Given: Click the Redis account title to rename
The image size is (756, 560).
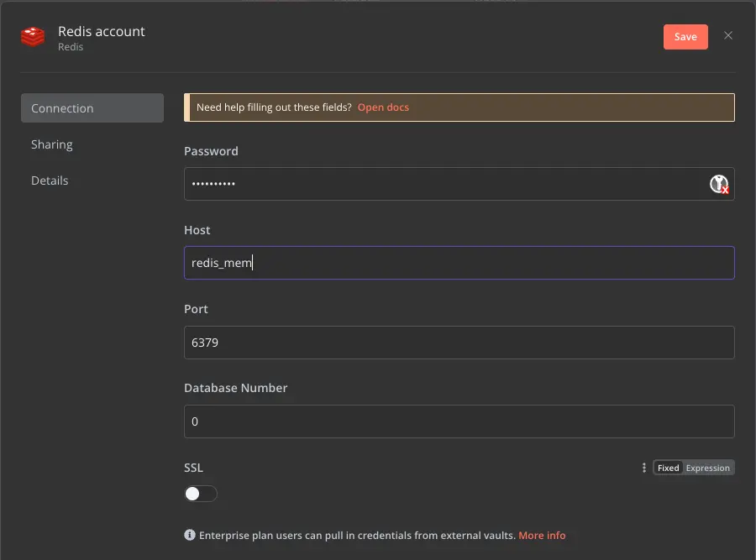Looking at the screenshot, I should point(102,31).
